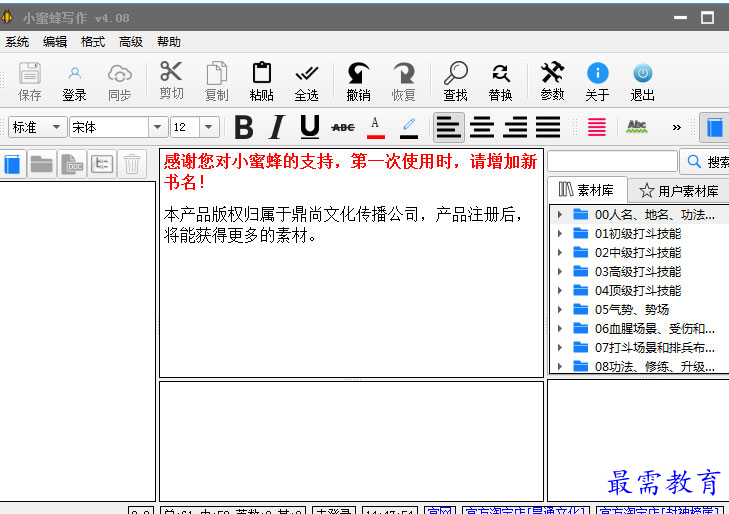Click the blue book icon in format bar
The width and height of the screenshot is (729, 514).
715,127
